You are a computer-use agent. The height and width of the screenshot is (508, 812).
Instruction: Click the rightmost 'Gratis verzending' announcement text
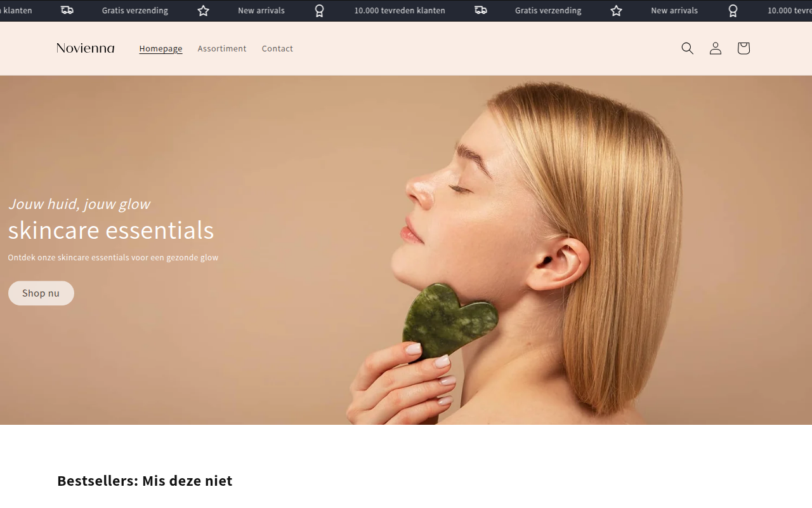tap(548, 11)
